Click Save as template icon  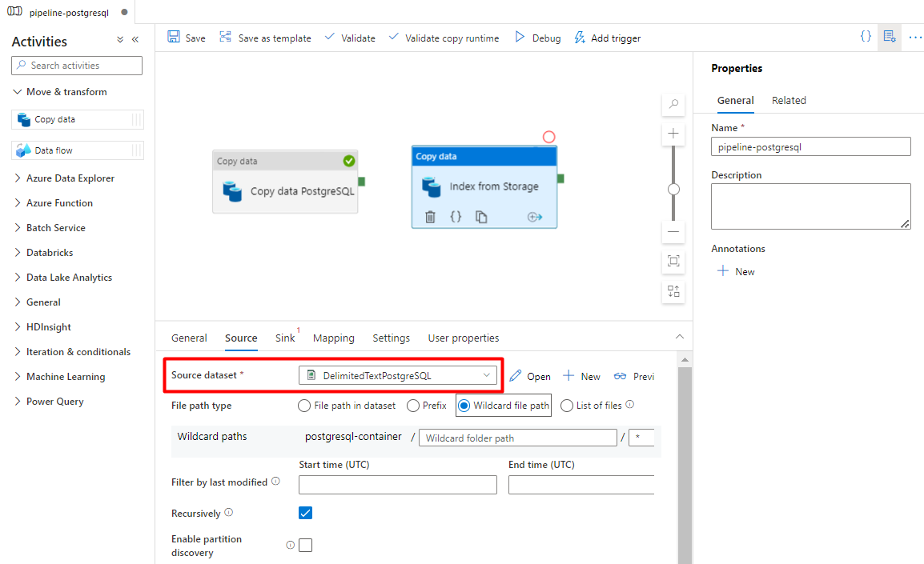coord(225,37)
